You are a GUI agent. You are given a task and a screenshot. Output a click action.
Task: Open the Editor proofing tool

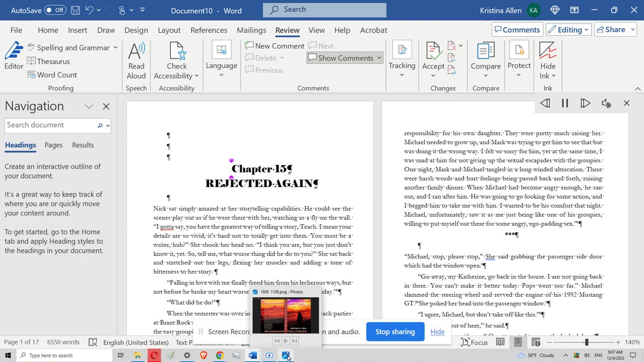(14, 56)
